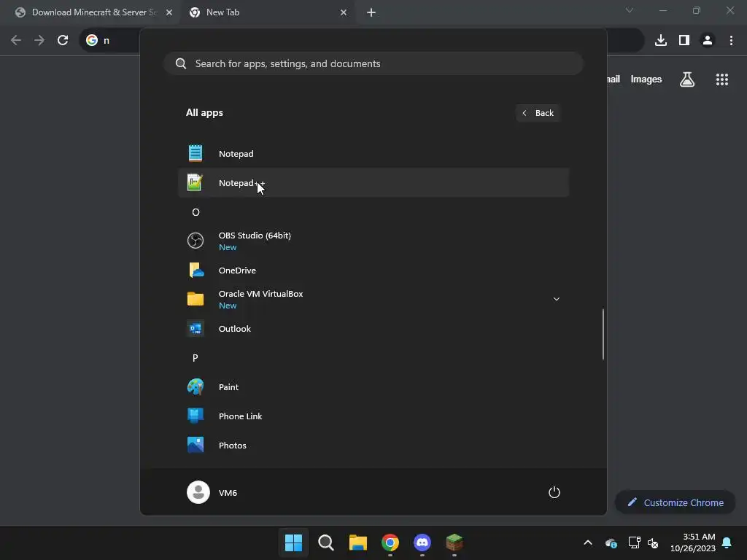The width and height of the screenshot is (747, 560).
Task: Open OBS Studio (64bit) app
Action: point(373,241)
